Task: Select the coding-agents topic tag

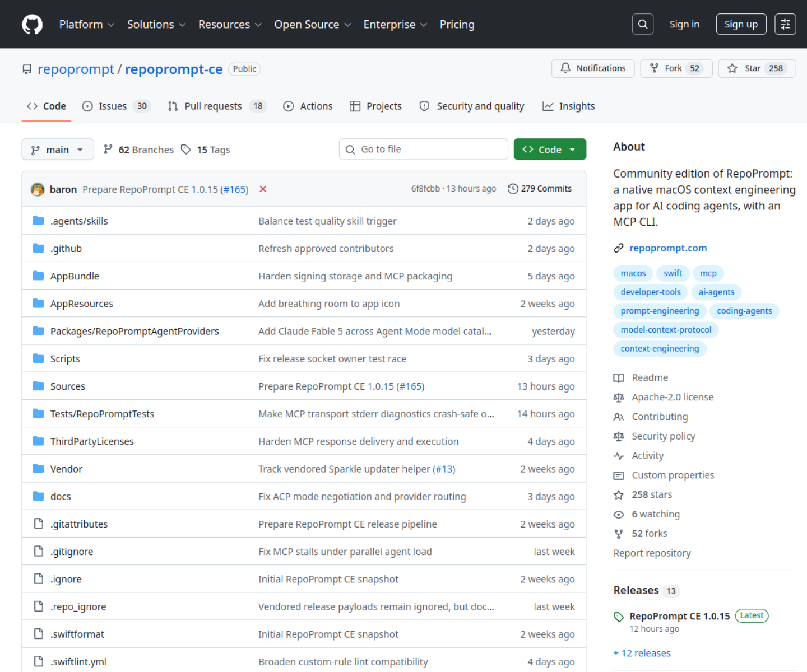Action: click(x=744, y=311)
